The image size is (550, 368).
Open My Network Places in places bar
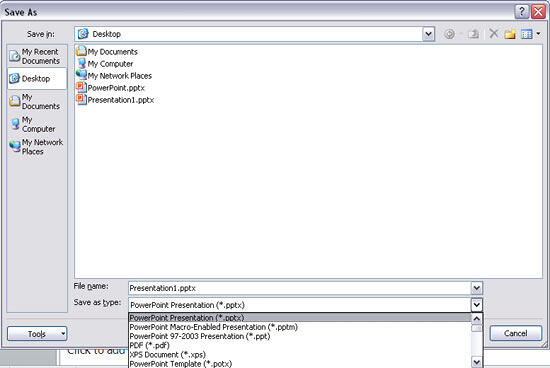pyautogui.click(x=36, y=147)
